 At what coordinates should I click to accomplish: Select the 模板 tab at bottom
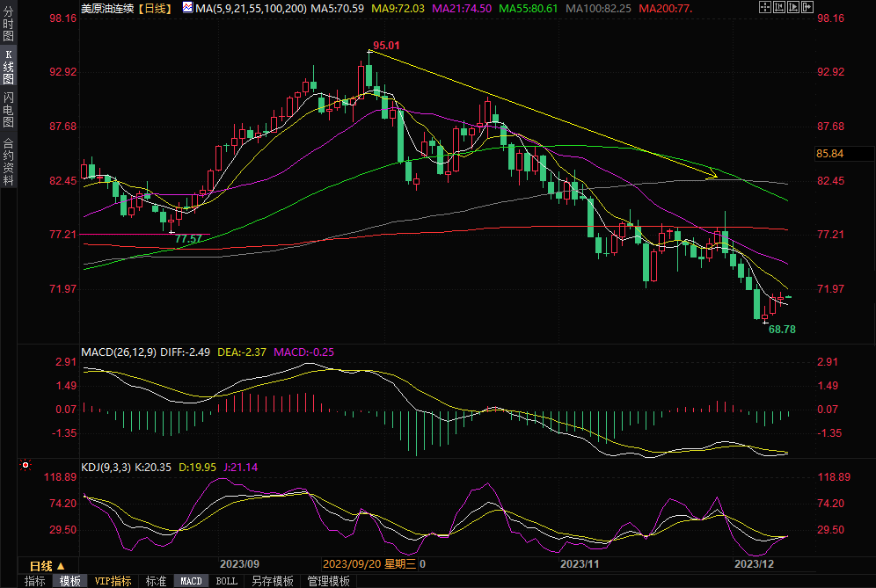tap(70, 581)
